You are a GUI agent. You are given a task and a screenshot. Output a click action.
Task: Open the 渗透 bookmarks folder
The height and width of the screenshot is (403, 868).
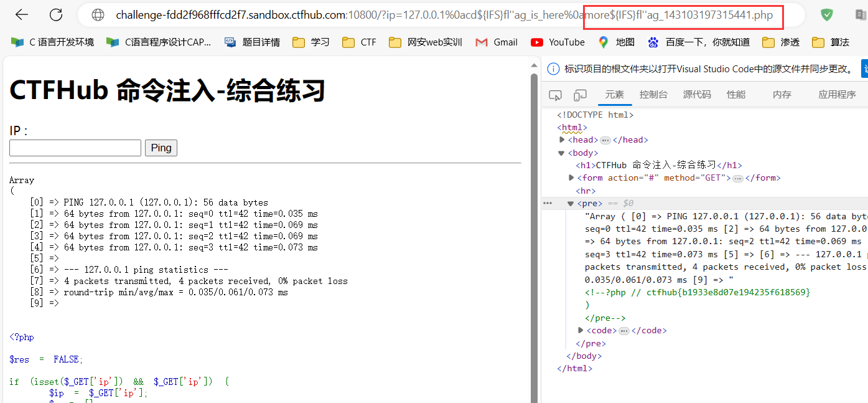[x=781, y=42]
